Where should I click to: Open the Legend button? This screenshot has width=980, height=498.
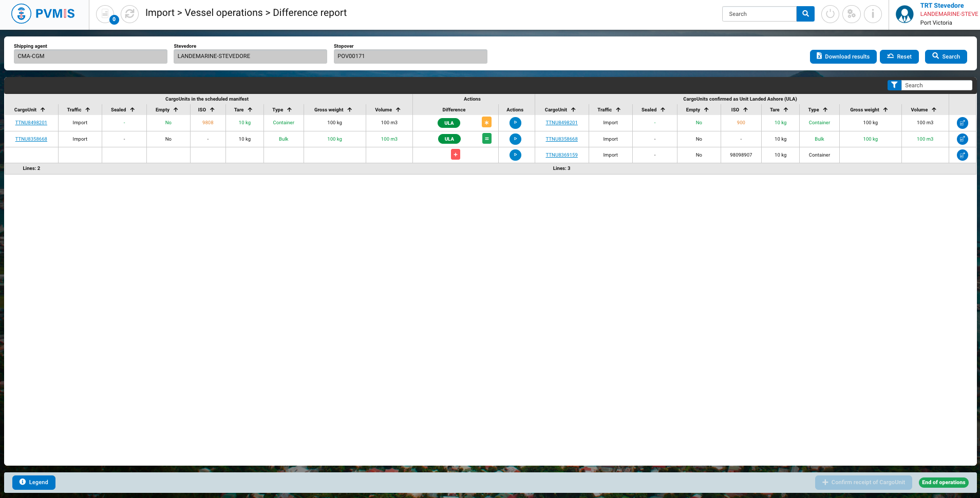tap(34, 482)
